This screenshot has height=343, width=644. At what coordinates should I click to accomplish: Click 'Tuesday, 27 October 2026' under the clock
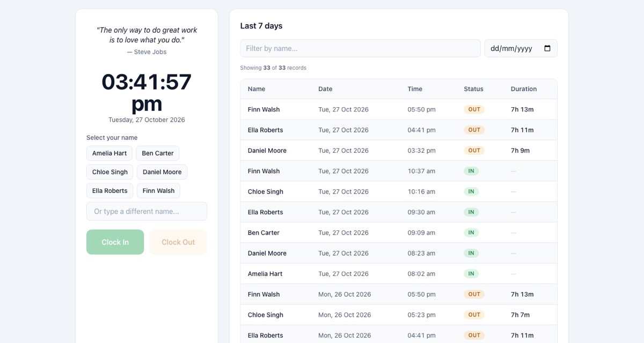click(147, 120)
